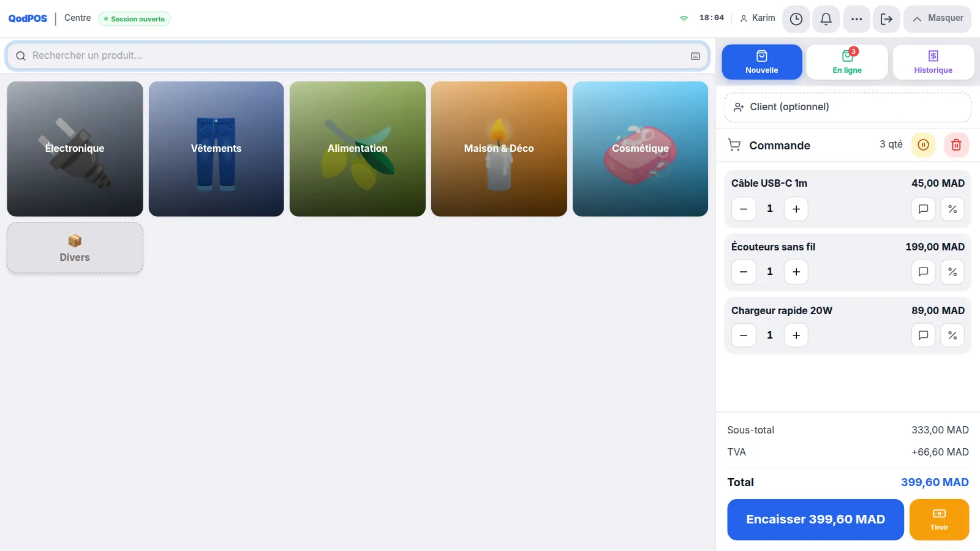Switch to the Nouvelle order tab
This screenshot has height=551, width=980.
[x=762, y=62]
